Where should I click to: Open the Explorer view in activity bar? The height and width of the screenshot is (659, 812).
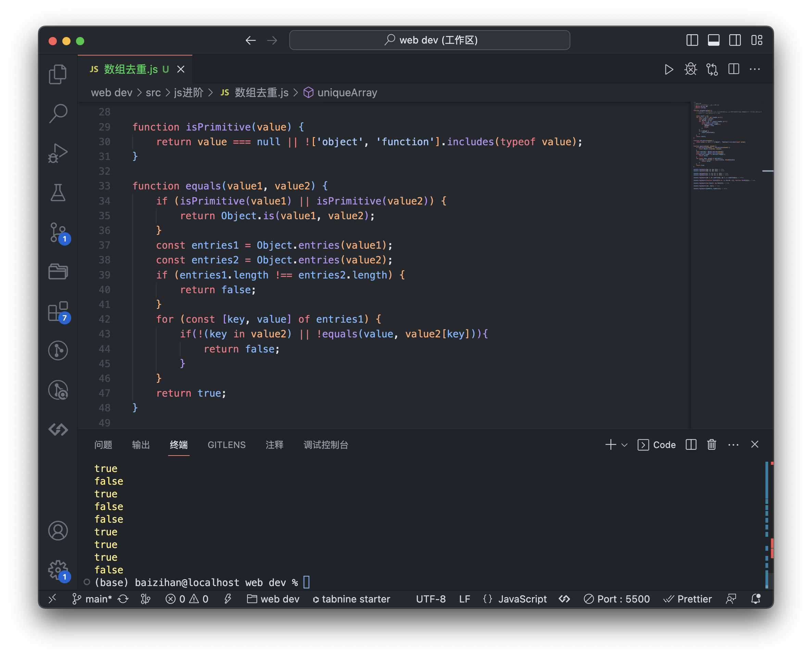(58, 74)
